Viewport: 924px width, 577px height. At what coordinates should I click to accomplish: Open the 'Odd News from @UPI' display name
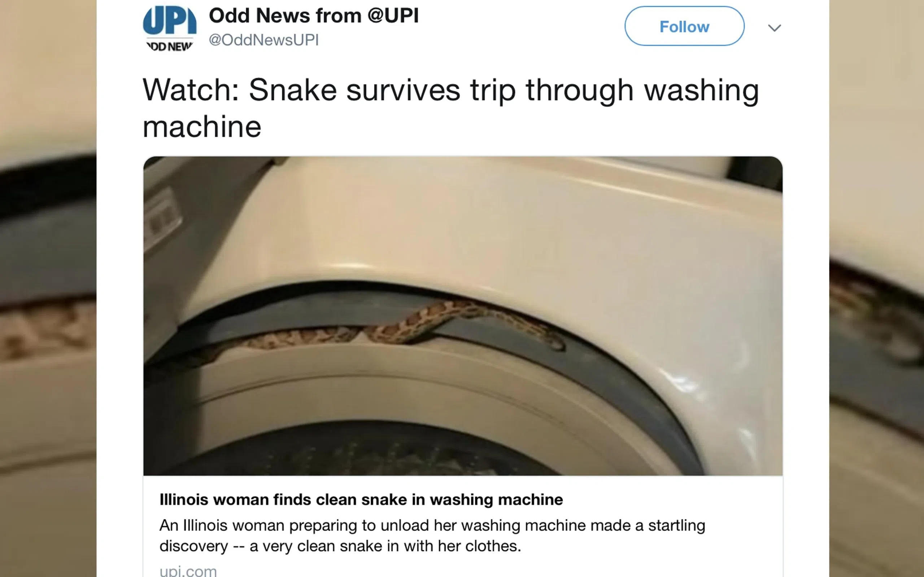tap(313, 16)
